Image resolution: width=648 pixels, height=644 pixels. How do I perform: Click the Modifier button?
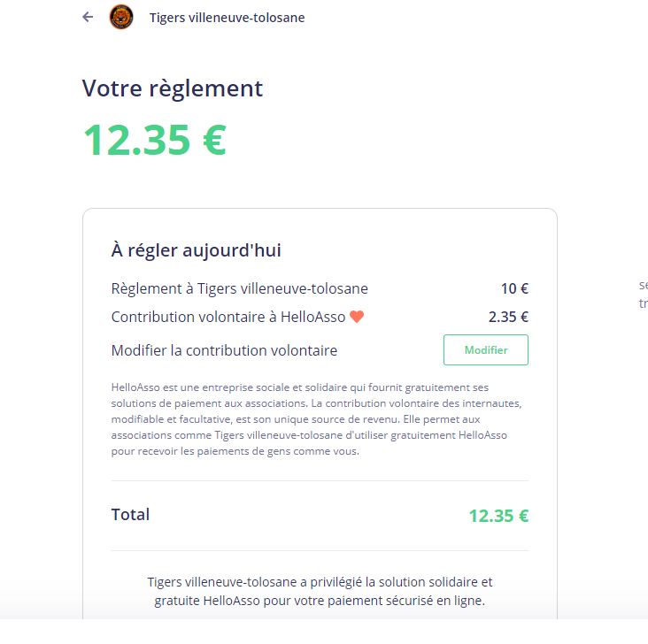(486, 350)
